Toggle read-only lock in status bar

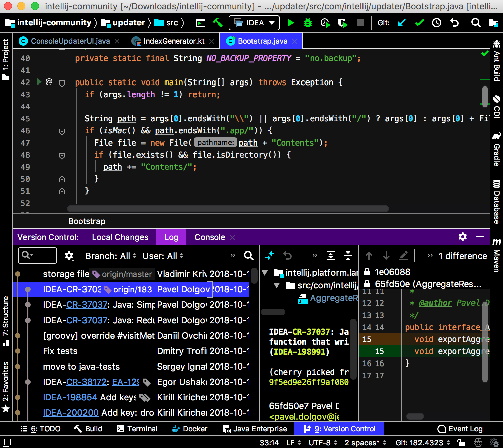click(x=461, y=442)
